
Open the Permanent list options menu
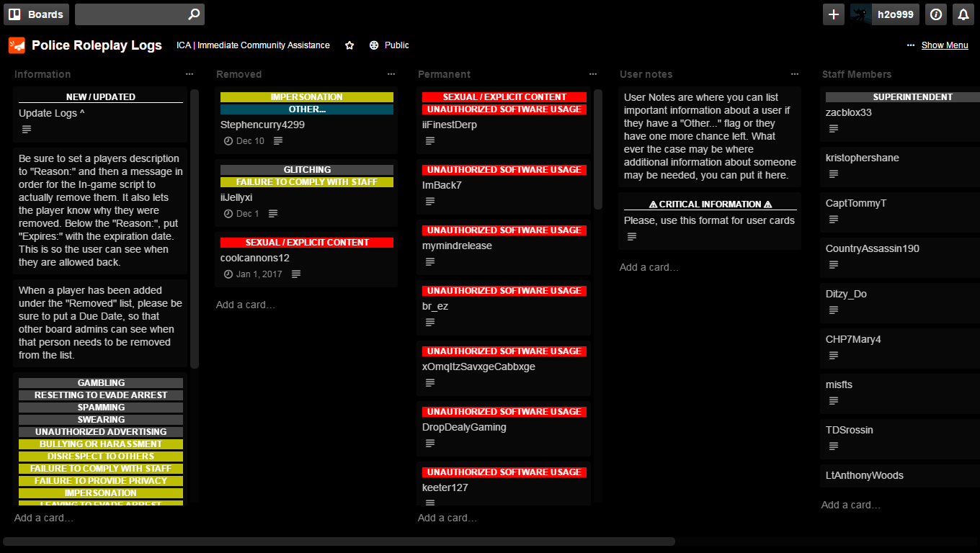(593, 73)
